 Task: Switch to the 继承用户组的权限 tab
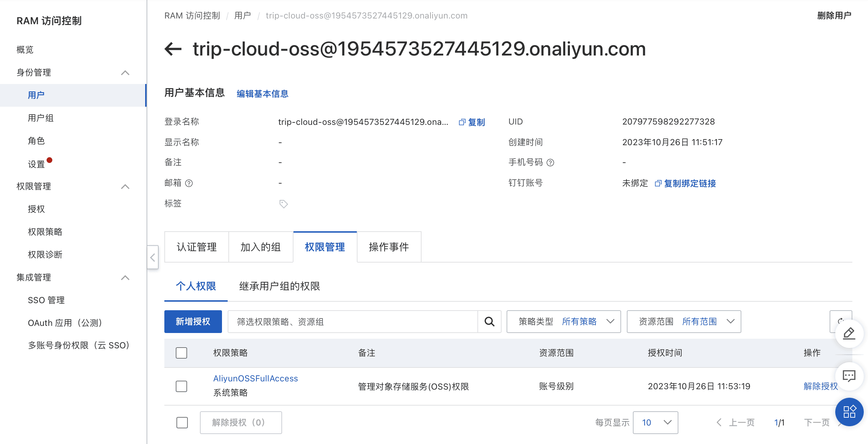tap(280, 286)
